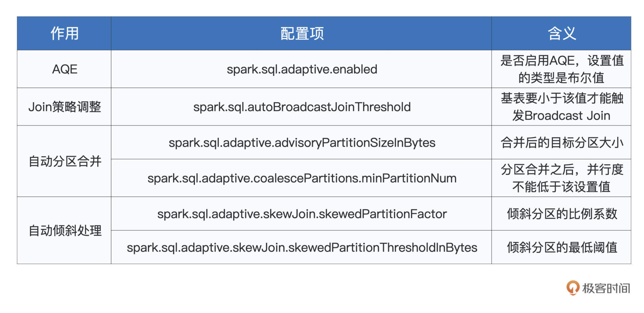Click the AQE cell in first column
Screen dimensions: 644x313
coord(65,69)
